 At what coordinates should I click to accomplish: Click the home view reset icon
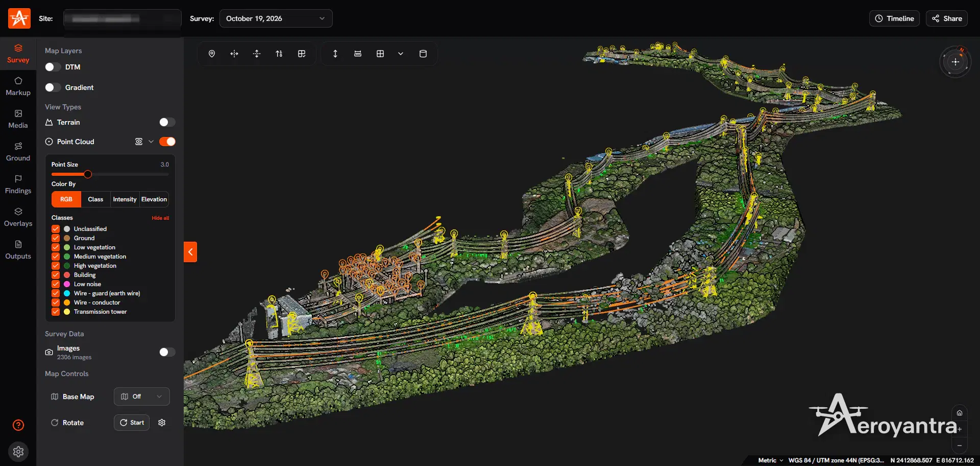pyautogui.click(x=960, y=413)
